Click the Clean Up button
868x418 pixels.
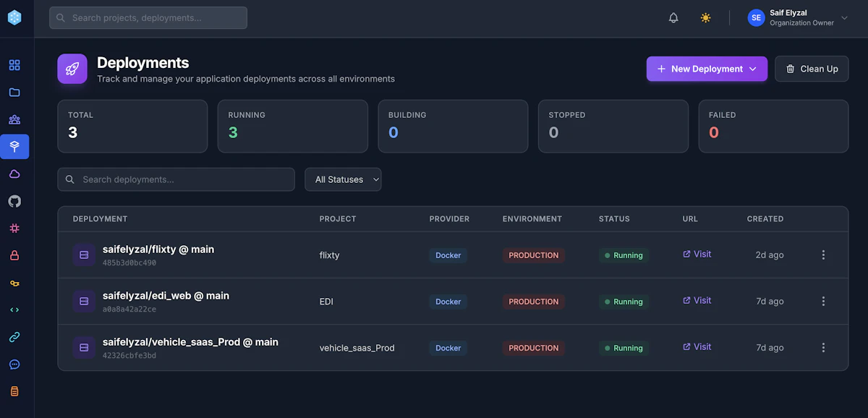click(x=812, y=69)
